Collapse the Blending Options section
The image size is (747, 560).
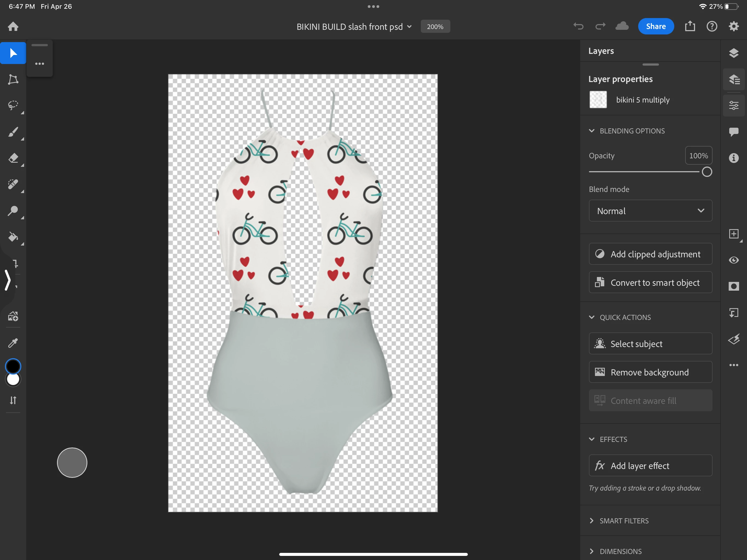coord(592,131)
